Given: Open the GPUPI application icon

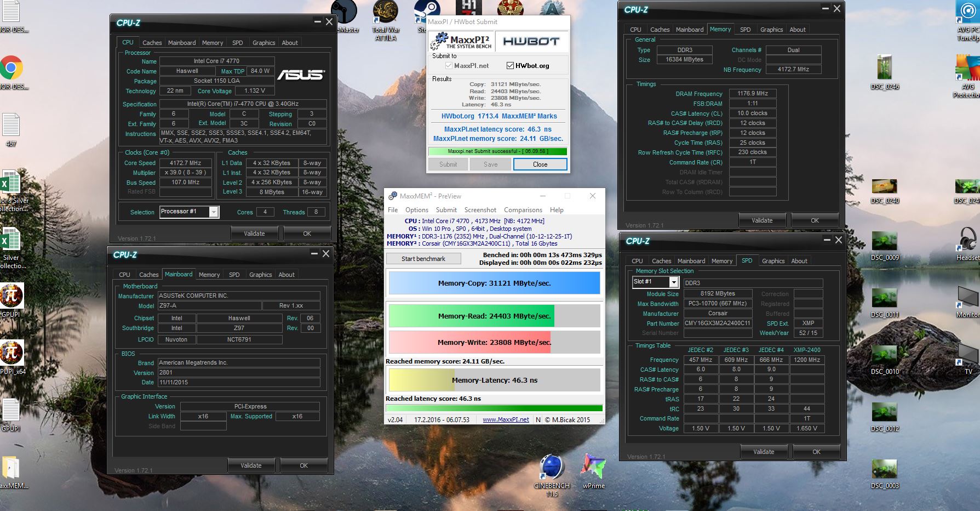Looking at the screenshot, I should tap(11, 300).
